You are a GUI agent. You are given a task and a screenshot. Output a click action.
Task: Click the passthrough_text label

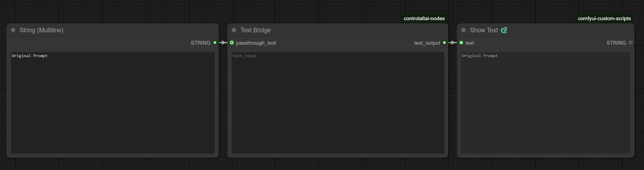point(256,43)
